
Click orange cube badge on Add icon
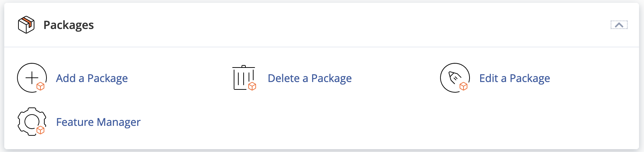click(x=40, y=86)
